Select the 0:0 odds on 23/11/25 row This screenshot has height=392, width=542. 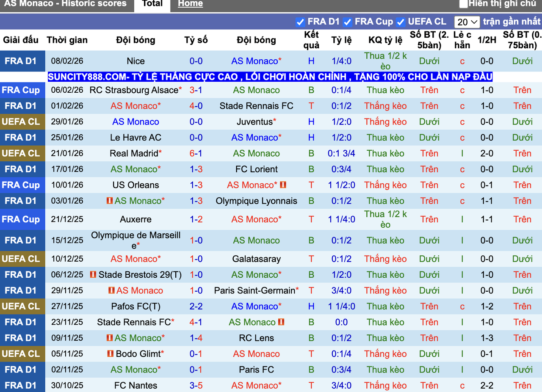point(341,322)
